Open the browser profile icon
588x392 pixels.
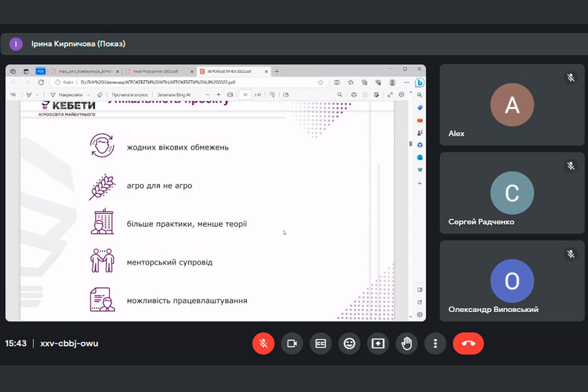tap(392, 82)
